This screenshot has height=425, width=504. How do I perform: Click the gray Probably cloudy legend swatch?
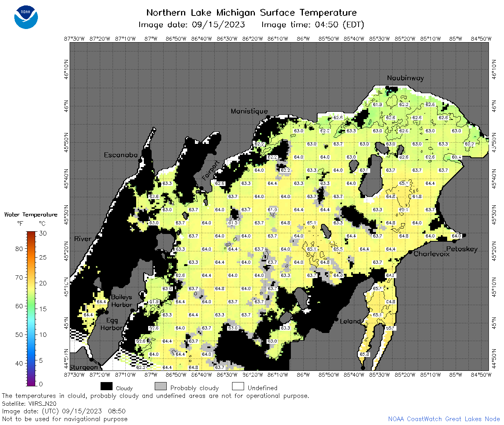click(161, 386)
